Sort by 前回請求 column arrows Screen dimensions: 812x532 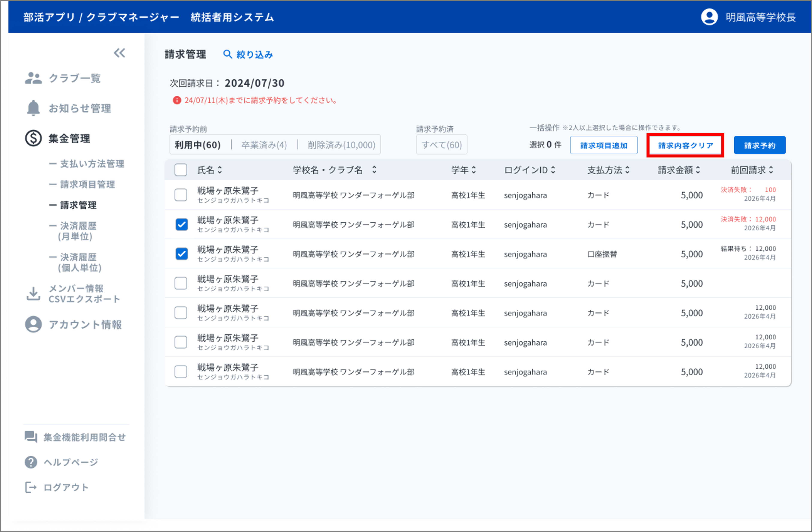[x=771, y=169]
